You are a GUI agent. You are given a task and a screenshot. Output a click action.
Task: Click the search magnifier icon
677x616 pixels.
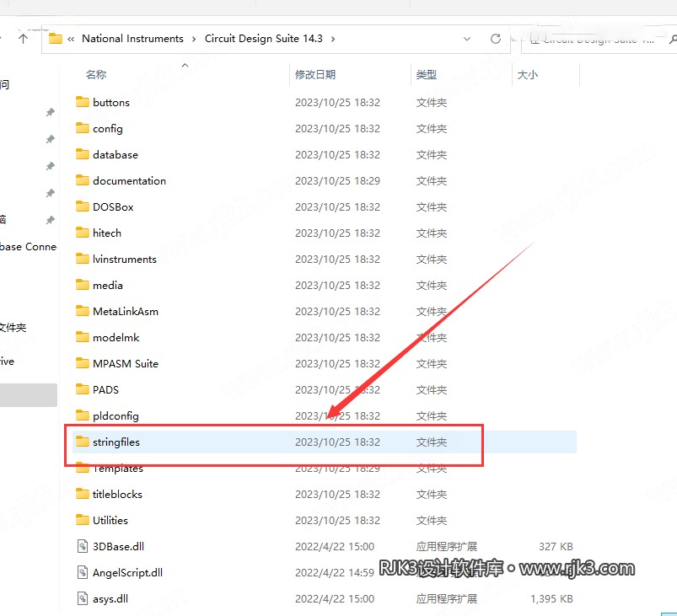click(673, 40)
